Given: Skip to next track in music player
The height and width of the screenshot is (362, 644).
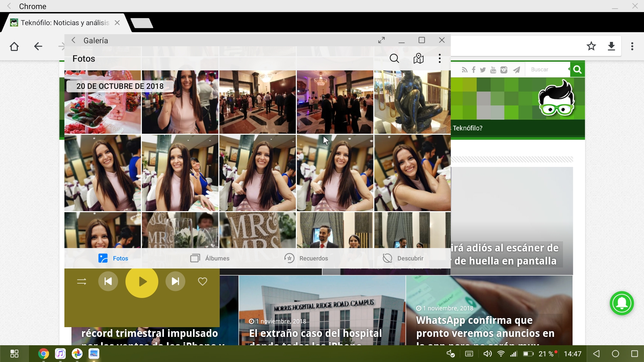Looking at the screenshot, I should pos(175,281).
